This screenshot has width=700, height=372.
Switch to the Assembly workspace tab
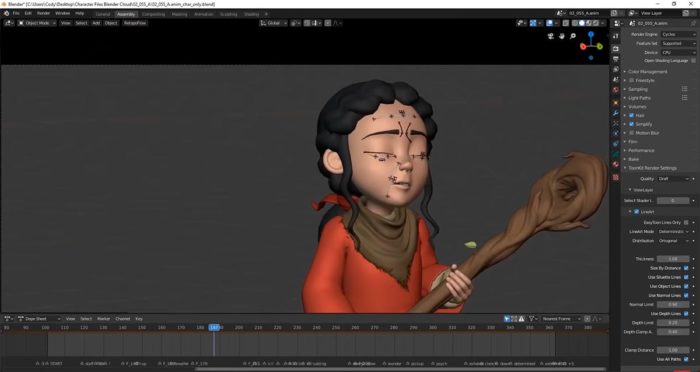tap(126, 14)
